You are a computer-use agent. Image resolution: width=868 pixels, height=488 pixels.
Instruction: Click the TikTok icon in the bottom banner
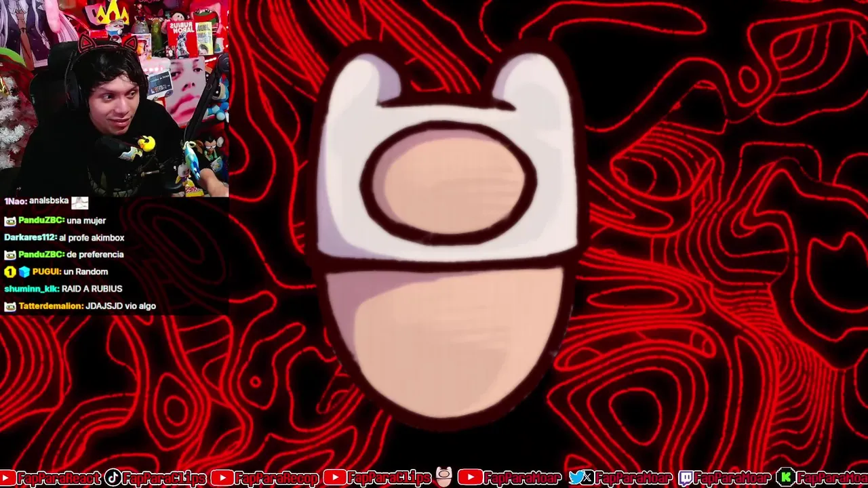coord(113,479)
